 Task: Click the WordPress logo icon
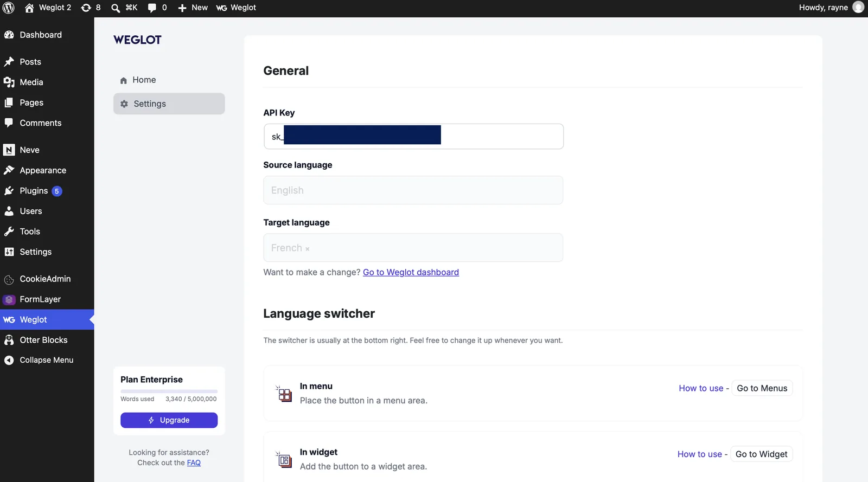[9, 8]
